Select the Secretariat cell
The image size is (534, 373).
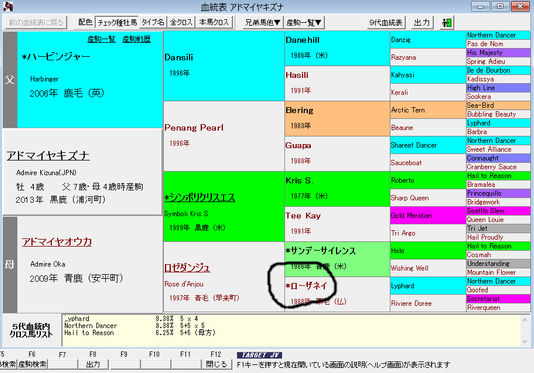point(498,299)
